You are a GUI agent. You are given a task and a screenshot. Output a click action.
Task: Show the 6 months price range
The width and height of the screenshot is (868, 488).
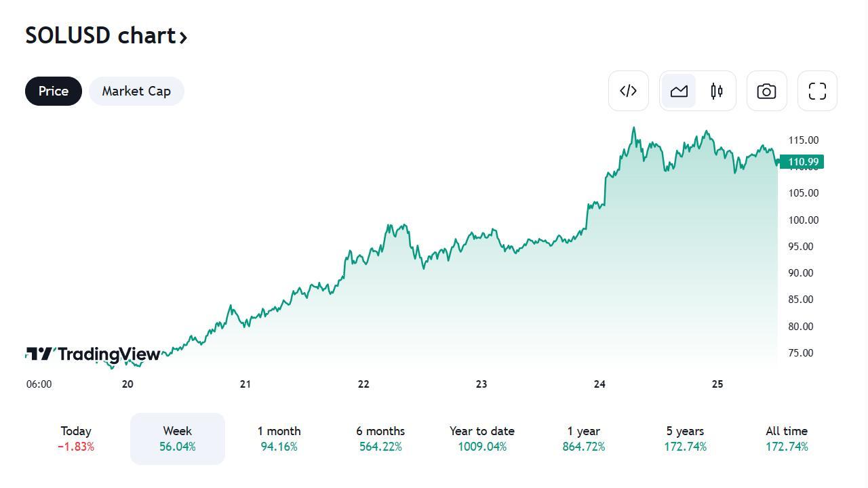pyautogui.click(x=380, y=439)
